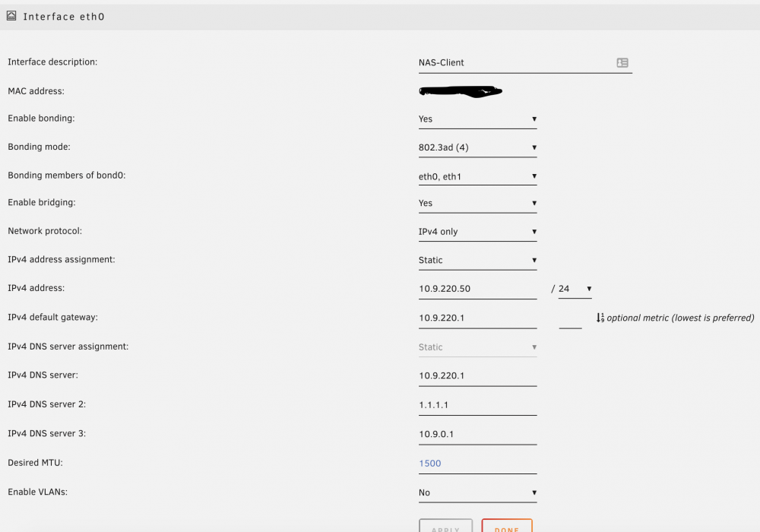
Task: Click the Desired MTU field 1500
Action: (x=477, y=464)
